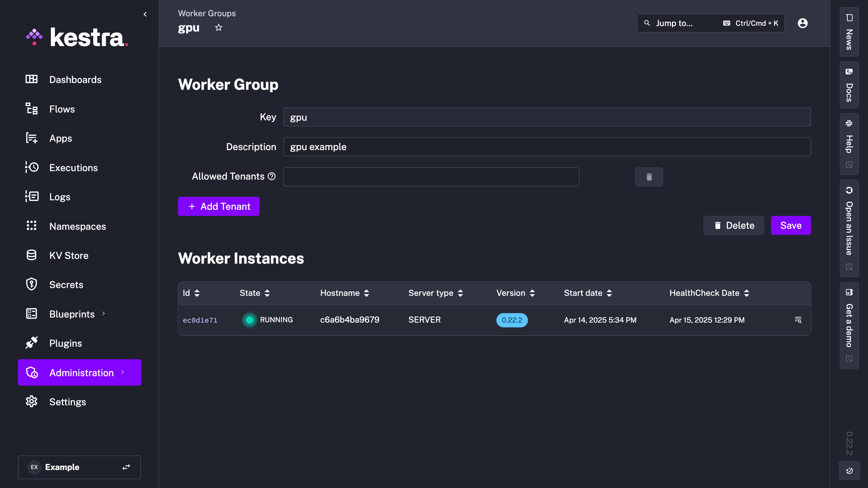
Task: Click the logs icon on the worker instance row
Action: tap(798, 320)
